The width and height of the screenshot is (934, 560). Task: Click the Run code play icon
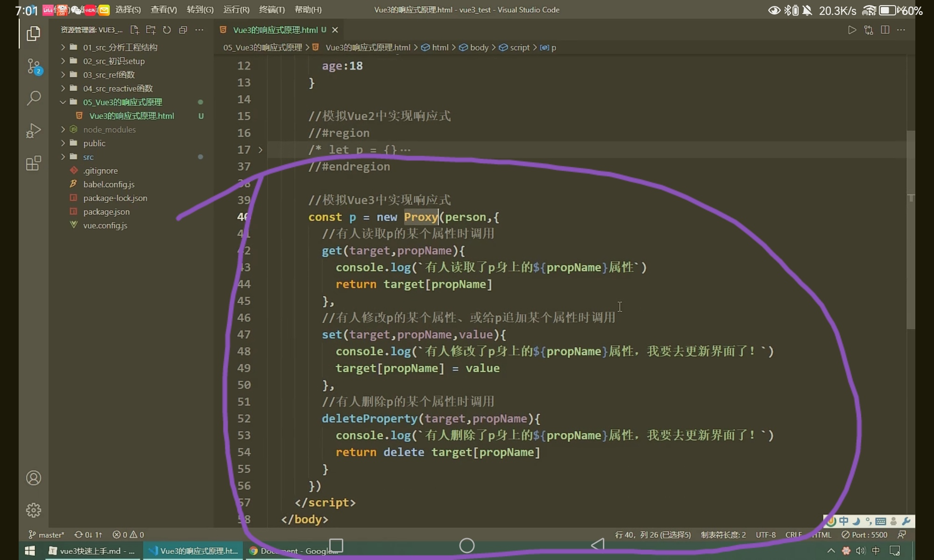(852, 30)
